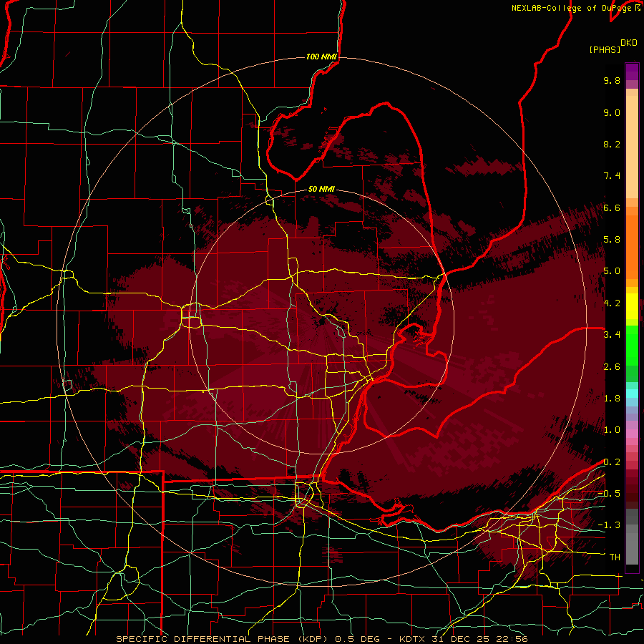Click the [PHAS] legend heading
This screenshot has width=644, height=644.
pyautogui.click(x=605, y=49)
